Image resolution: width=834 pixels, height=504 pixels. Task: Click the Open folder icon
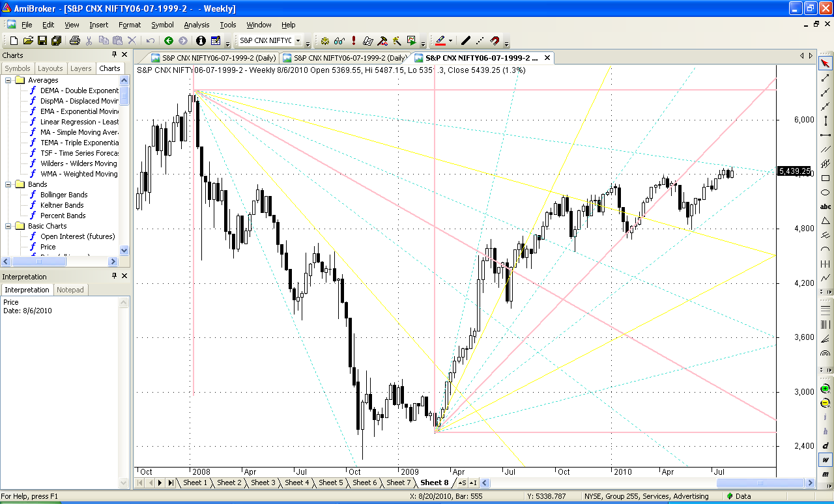[28, 40]
